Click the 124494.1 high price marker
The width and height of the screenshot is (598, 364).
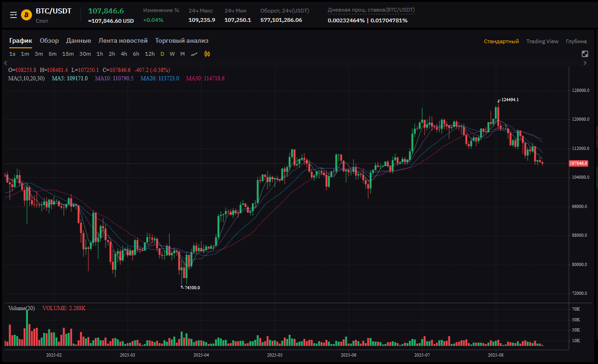pyautogui.click(x=510, y=100)
